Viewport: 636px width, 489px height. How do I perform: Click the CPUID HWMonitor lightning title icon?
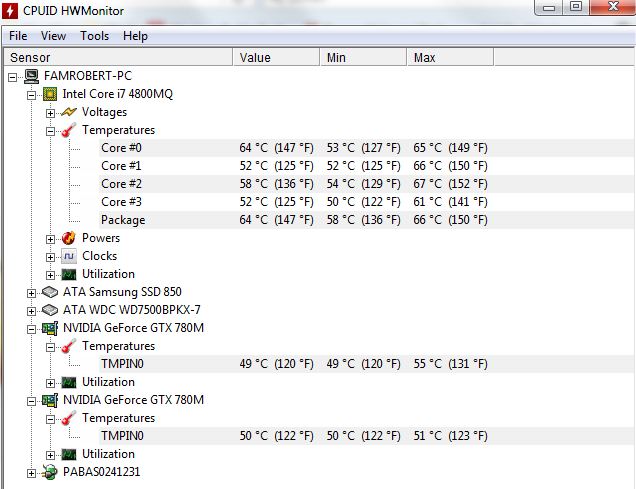click(x=10, y=11)
